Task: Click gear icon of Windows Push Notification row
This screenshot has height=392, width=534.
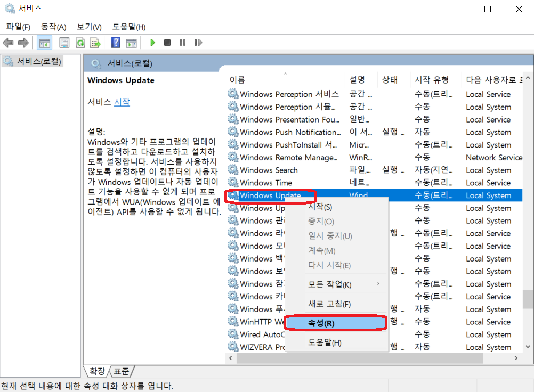Action: coord(233,132)
